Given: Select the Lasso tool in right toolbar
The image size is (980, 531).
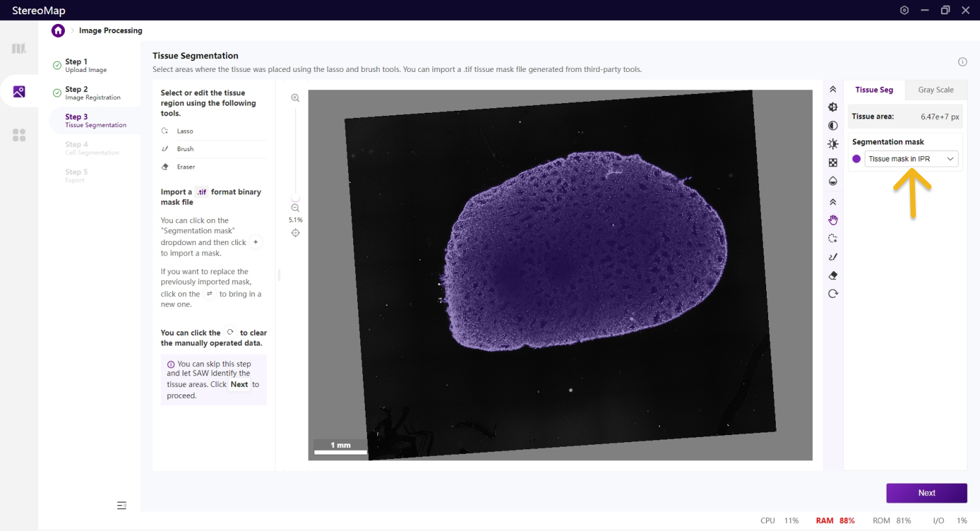Looking at the screenshot, I should click(833, 239).
